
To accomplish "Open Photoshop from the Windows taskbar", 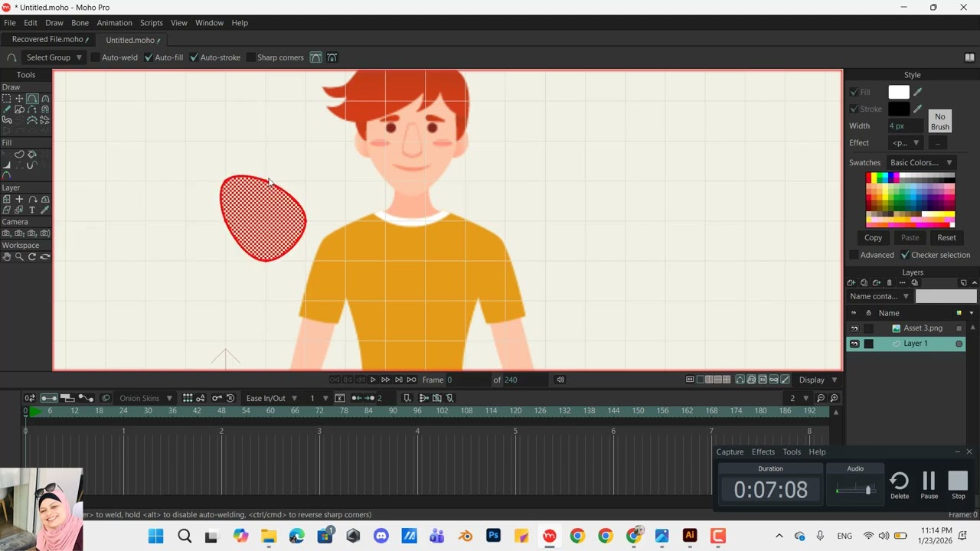I will [493, 536].
